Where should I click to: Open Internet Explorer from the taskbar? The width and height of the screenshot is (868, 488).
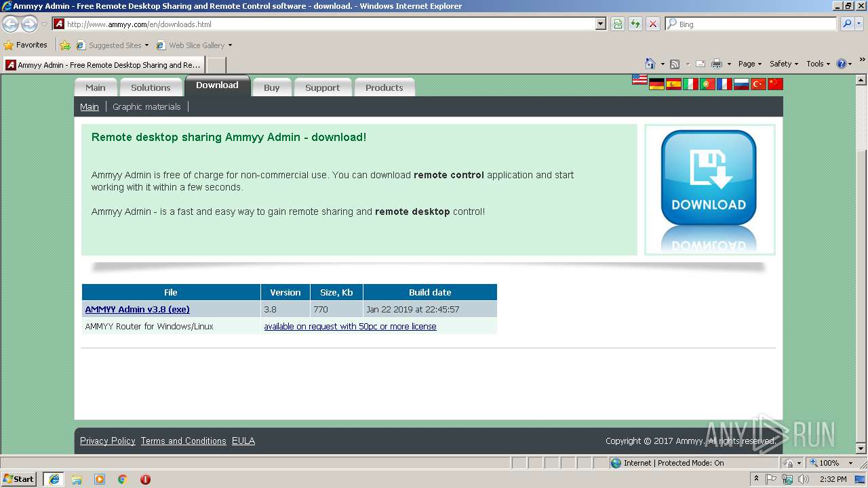54,479
